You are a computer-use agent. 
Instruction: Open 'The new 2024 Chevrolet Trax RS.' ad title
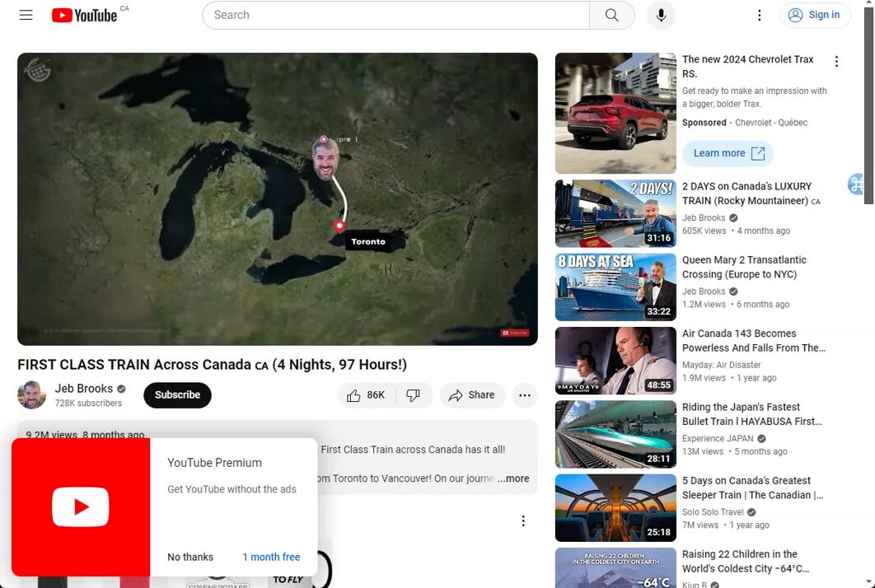(748, 67)
